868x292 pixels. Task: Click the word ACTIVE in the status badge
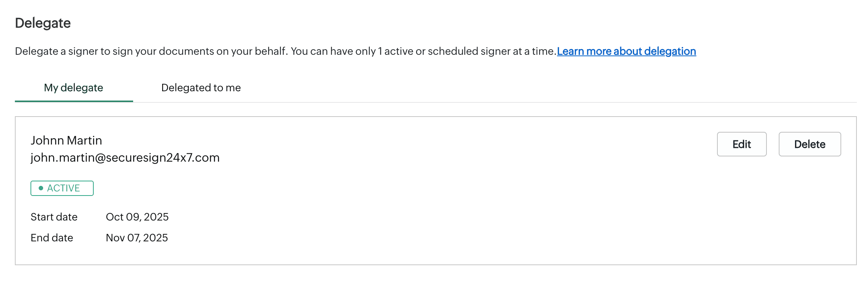pos(64,188)
